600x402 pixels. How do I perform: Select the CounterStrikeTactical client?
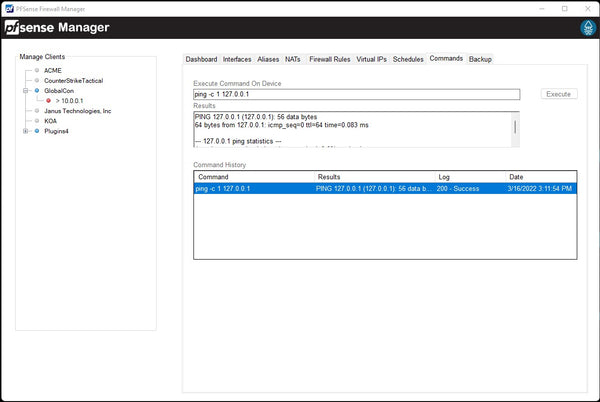[x=73, y=81]
